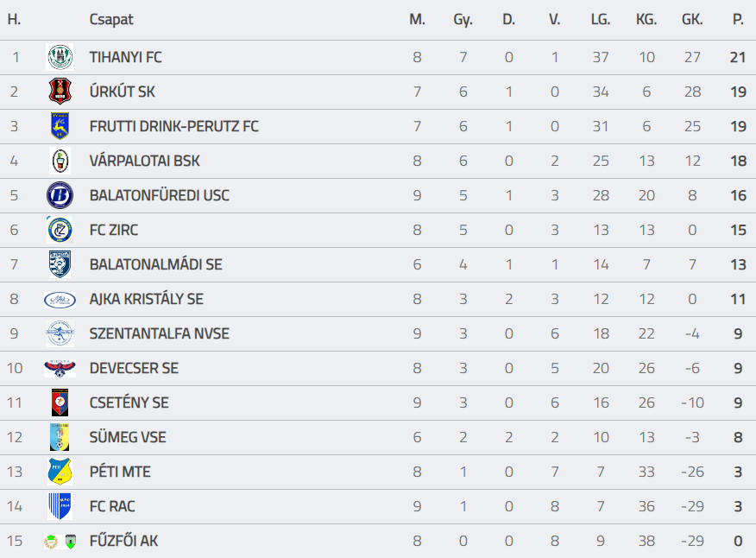Viewport: 756px width, 558px height.
Task: Click the Gy. wins column header
Action: [x=463, y=19]
